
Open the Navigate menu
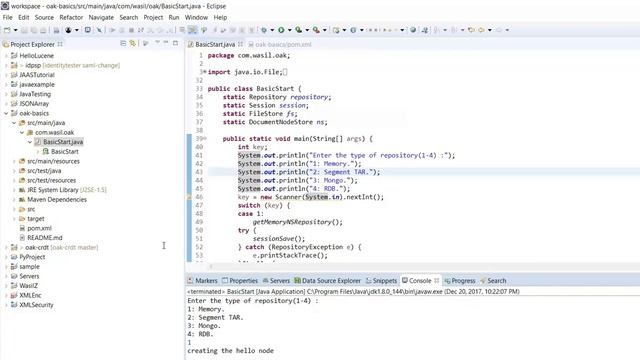(101, 18)
